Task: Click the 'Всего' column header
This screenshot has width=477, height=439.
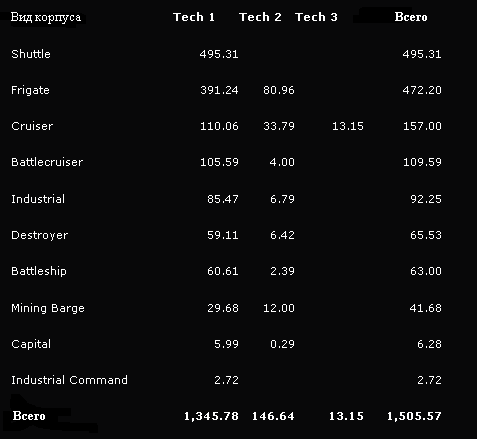Action: [x=411, y=17]
